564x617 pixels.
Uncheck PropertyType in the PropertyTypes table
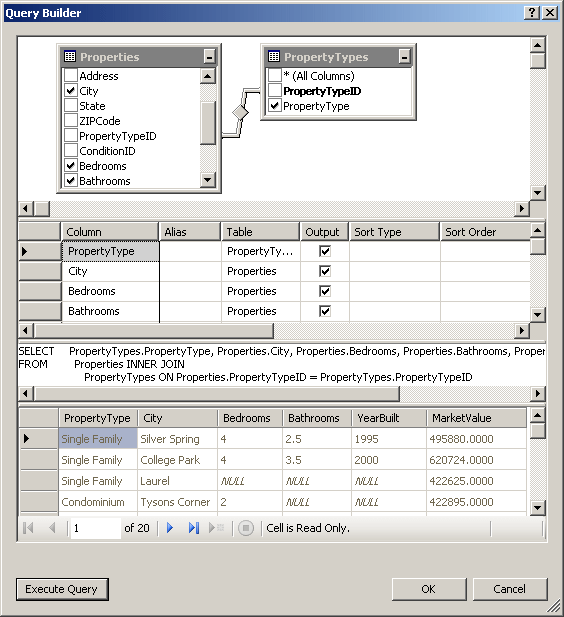274,105
